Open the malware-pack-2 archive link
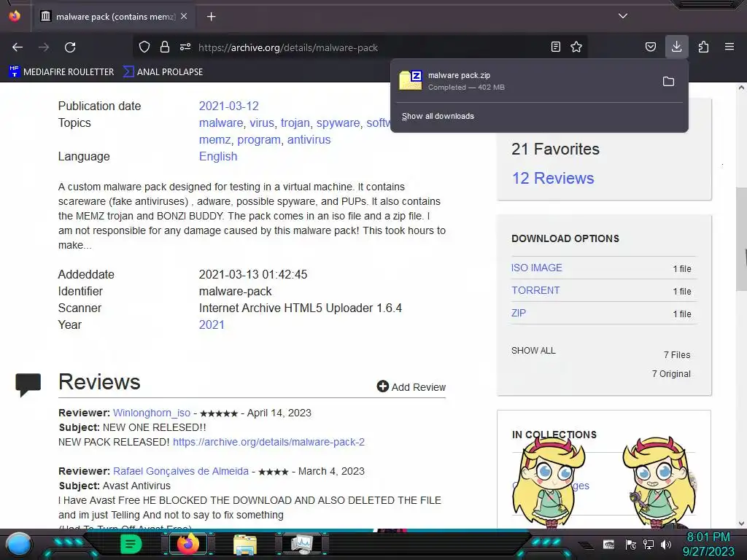 [x=268, y=442]
